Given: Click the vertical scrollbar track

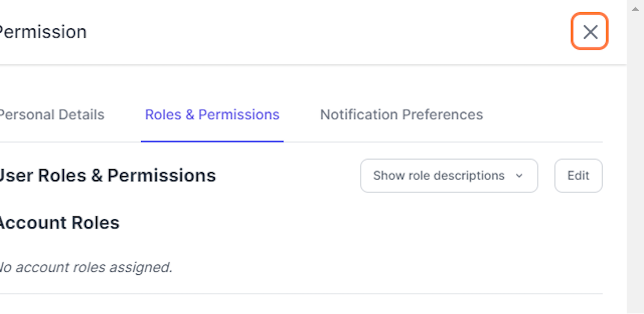Looking at the screenshot, I should pyautogui.click(x=635, y=161).
